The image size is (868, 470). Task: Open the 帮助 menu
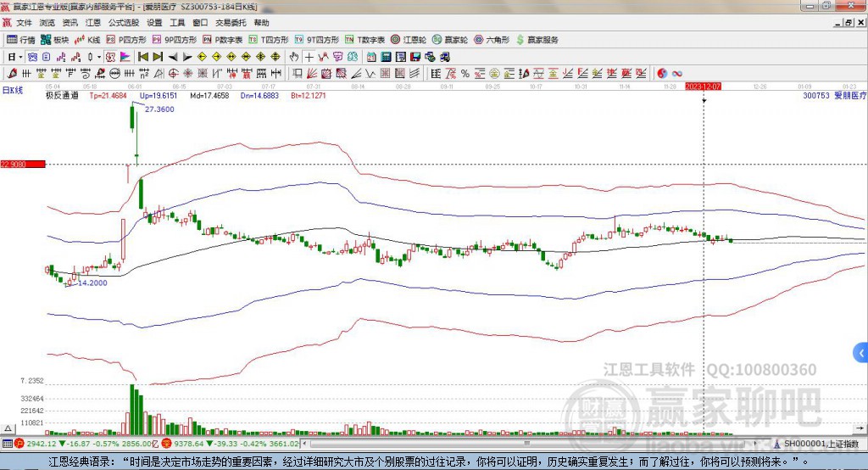[261, 23]
